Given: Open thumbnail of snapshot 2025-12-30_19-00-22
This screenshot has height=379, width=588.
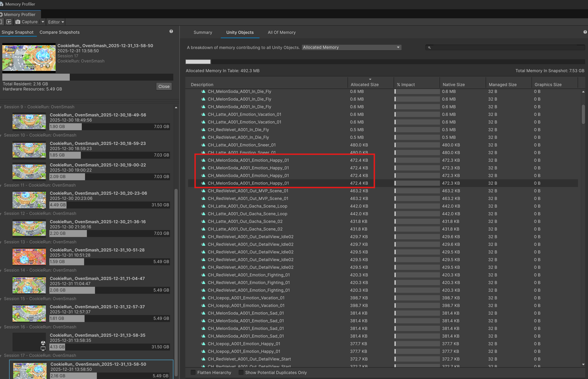Looking at the screenshot, I should click(29, 171).
